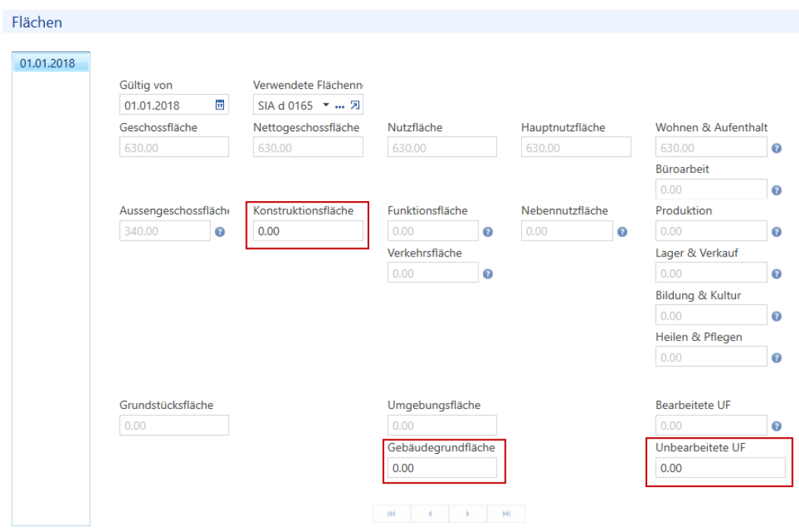Show help for Wohnen & Aufenthalt field

(776, 148)
